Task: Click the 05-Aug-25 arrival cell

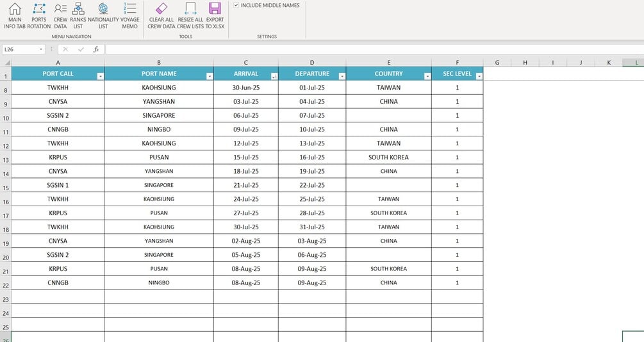Action: [x=246, y=255]
